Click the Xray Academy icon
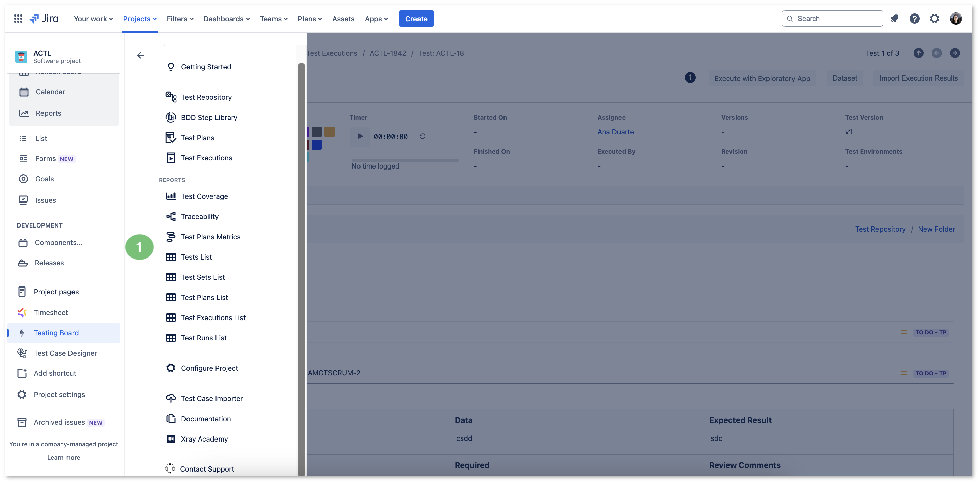The image size is (980, 484). click(171, 439)
